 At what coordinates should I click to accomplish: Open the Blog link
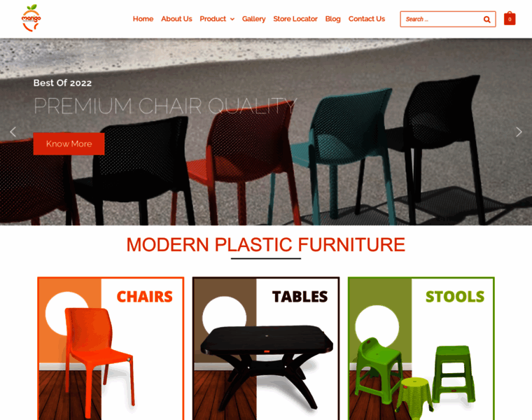[x=332, y=19]
